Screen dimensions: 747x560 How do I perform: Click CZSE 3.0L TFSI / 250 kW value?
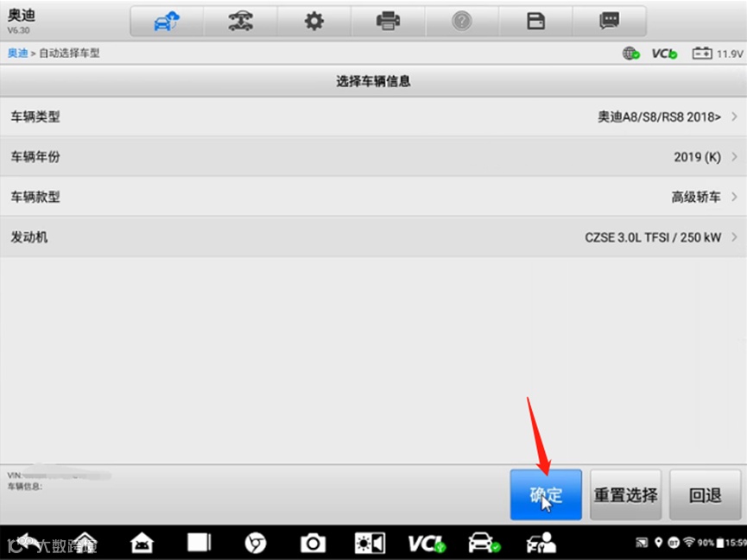tap(653, 237)
